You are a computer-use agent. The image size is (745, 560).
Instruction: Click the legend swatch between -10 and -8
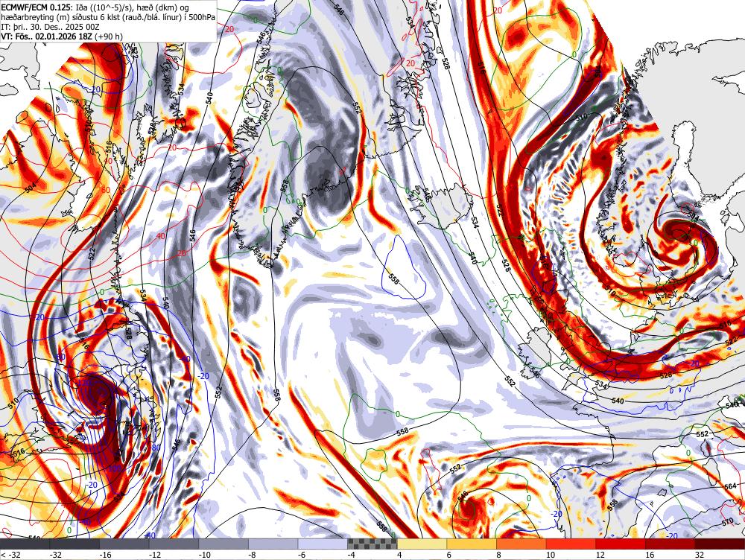[223, 544]
